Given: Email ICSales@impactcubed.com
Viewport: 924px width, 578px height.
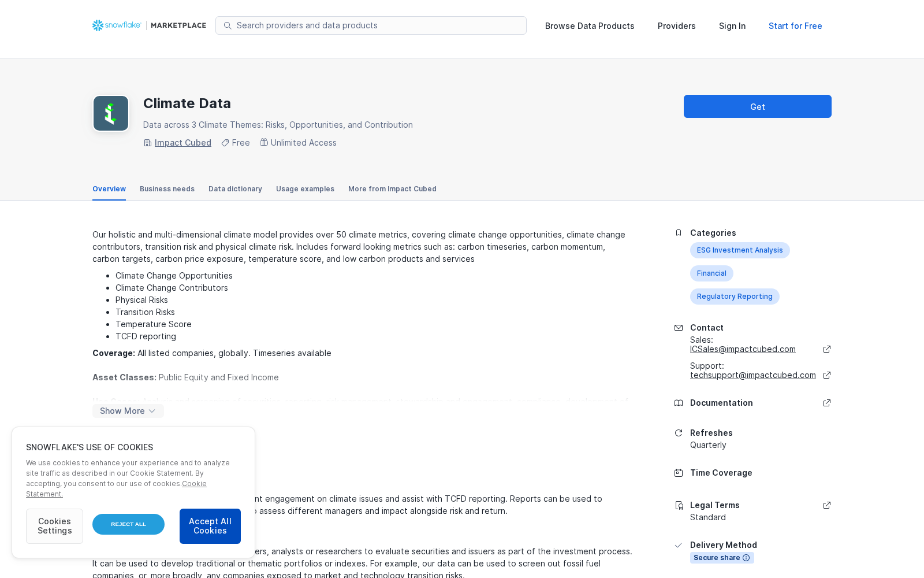Looking at the screenshot, I should point(743,349).
